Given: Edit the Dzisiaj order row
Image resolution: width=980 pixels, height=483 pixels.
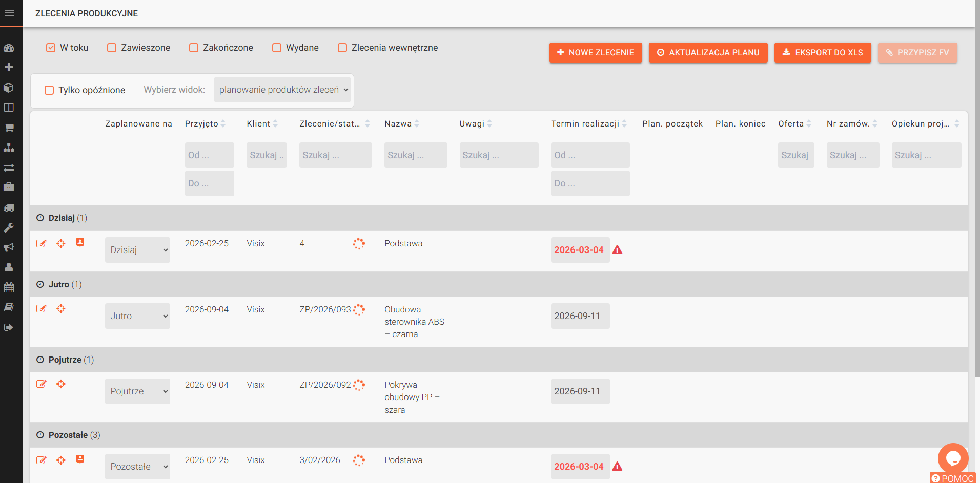Looking at the screenshot, I should [42, 243].
